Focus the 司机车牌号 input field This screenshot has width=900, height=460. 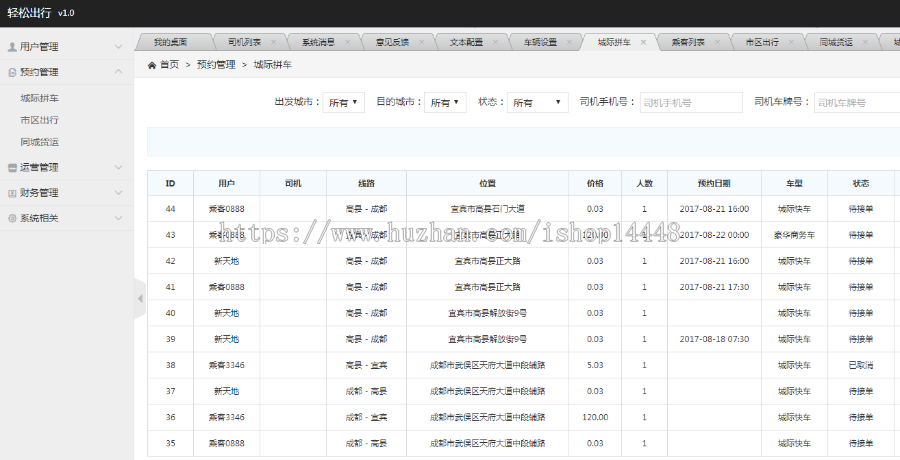857,102
